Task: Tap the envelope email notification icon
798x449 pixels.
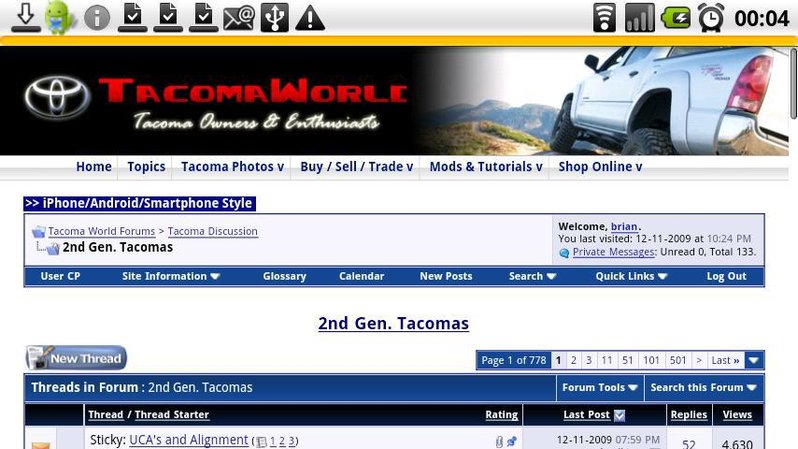Action: coord(239,18)
